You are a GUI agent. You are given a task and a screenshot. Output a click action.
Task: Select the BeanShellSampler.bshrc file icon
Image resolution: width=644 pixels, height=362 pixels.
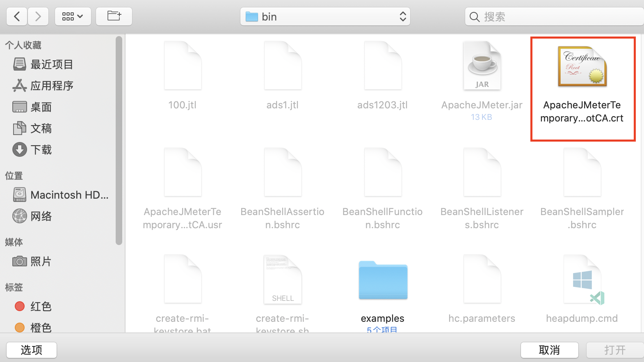[x=582, y=172]
